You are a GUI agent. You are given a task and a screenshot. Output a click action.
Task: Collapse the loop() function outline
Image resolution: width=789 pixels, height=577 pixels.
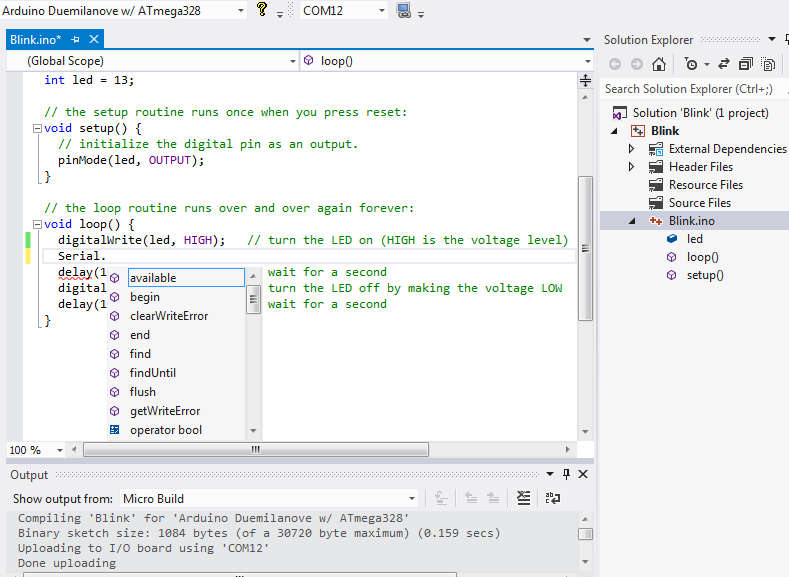click(37, 224)
